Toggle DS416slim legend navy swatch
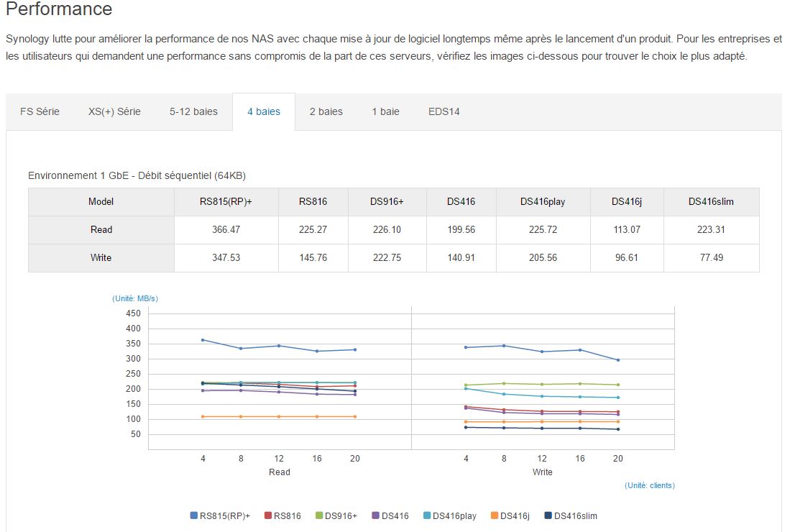Screen dimensions: 795x532 coord(548,515)
